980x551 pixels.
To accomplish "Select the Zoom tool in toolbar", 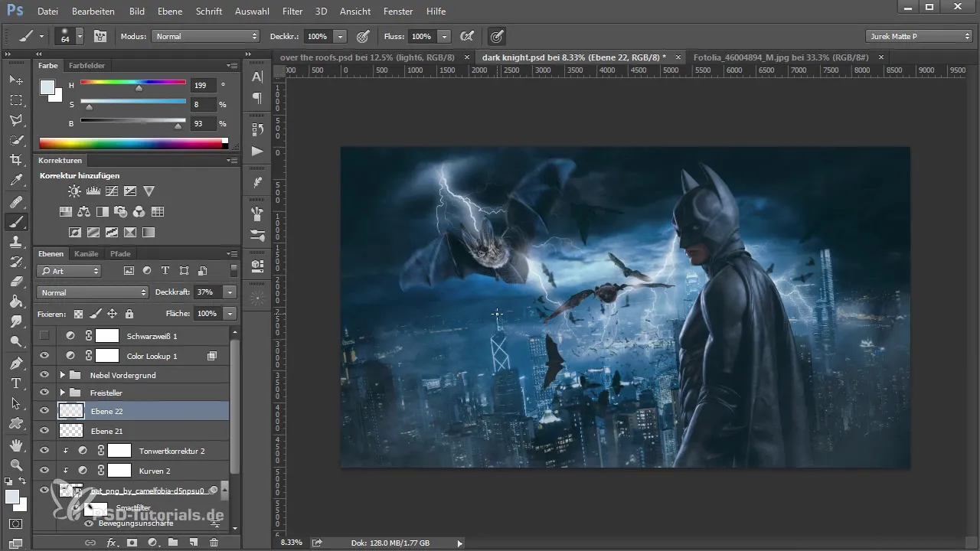I will click(15, 465).
